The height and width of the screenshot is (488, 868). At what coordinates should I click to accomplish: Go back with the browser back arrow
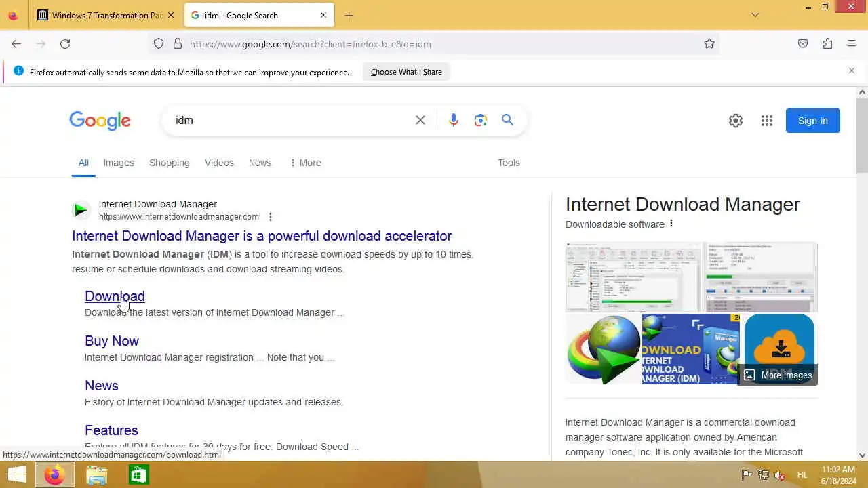(x=16, y=44)
